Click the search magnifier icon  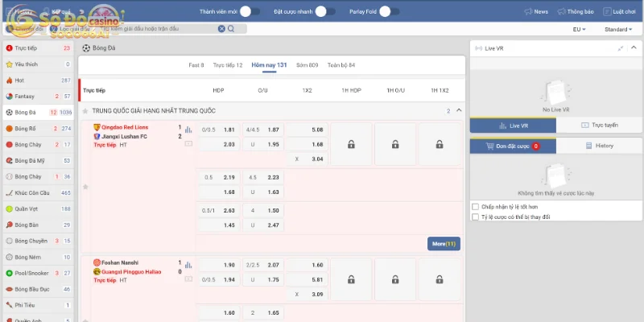tap(231, 29)
